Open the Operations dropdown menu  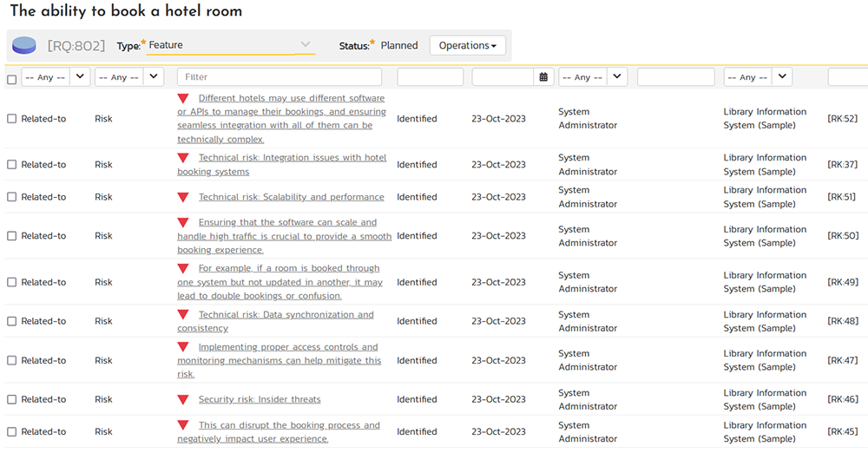(x=467, y=45)
